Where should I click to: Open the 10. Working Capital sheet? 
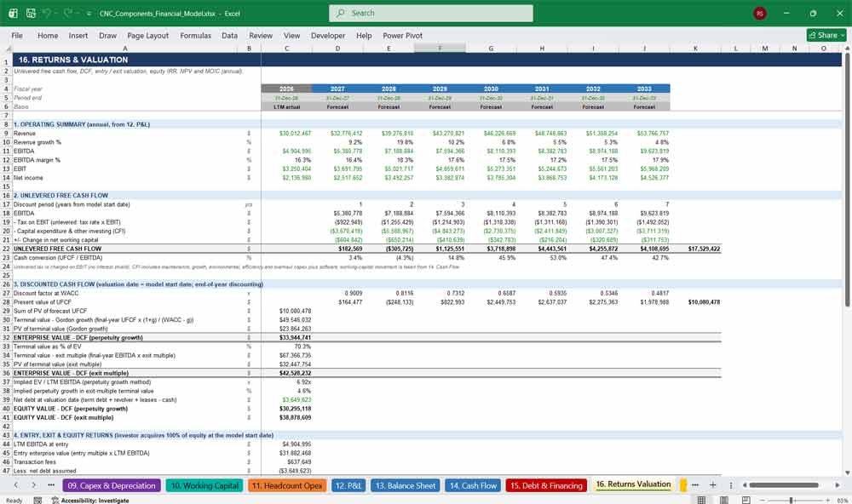click(x=204, y=485)
